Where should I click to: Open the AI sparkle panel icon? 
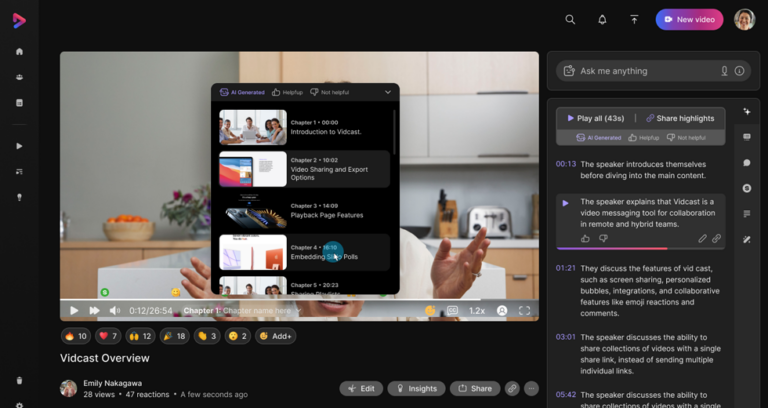[747, 111]
